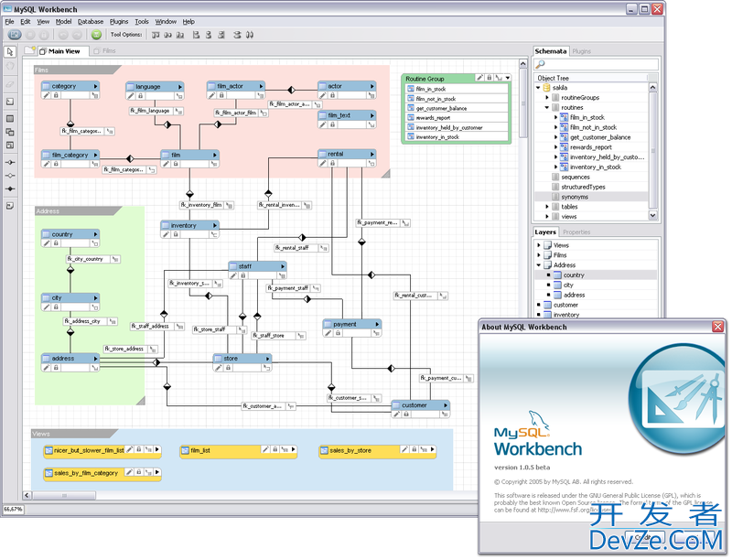Switch to the Films view tab
The width and height of the screenshot is (732, 560).
(x=105, y=51)
